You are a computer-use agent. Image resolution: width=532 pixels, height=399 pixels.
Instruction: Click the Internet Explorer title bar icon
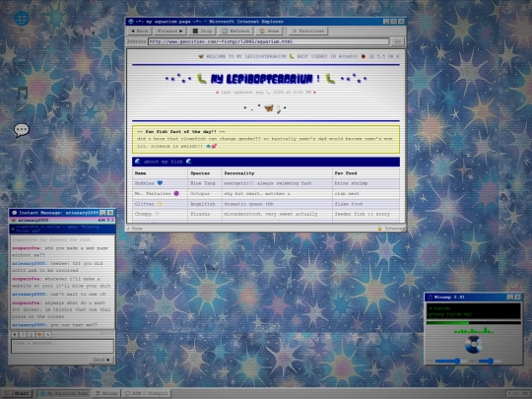click(x=131, y=22)
